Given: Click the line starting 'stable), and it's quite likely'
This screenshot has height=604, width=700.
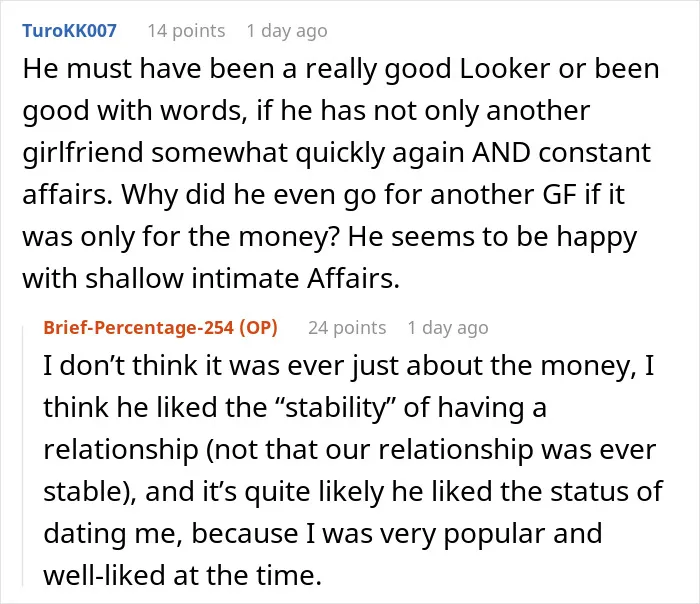Looking at the screenshot, I should (x=353, y=492).
